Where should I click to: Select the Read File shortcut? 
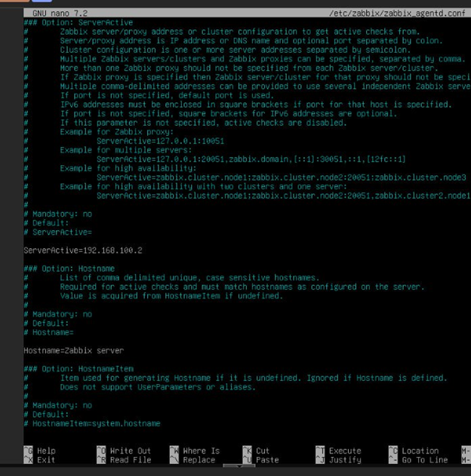click(130, 459)
